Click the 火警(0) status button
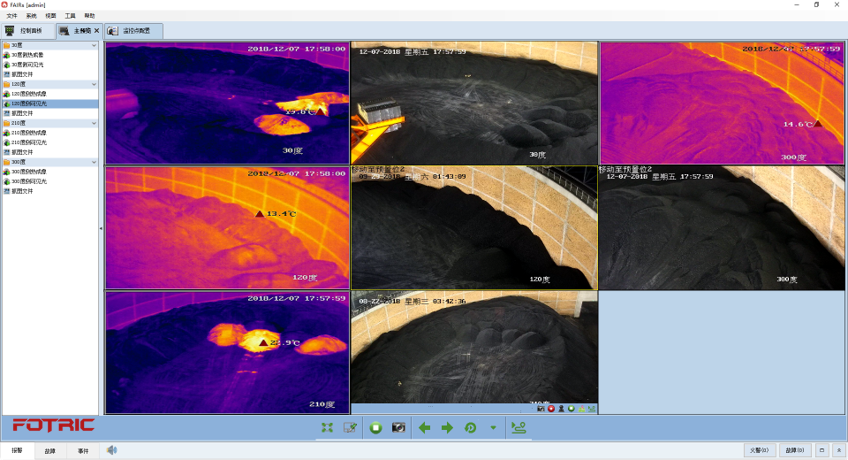Image resolution: width=848 pixels, height=460 pixels. point(759,450)
